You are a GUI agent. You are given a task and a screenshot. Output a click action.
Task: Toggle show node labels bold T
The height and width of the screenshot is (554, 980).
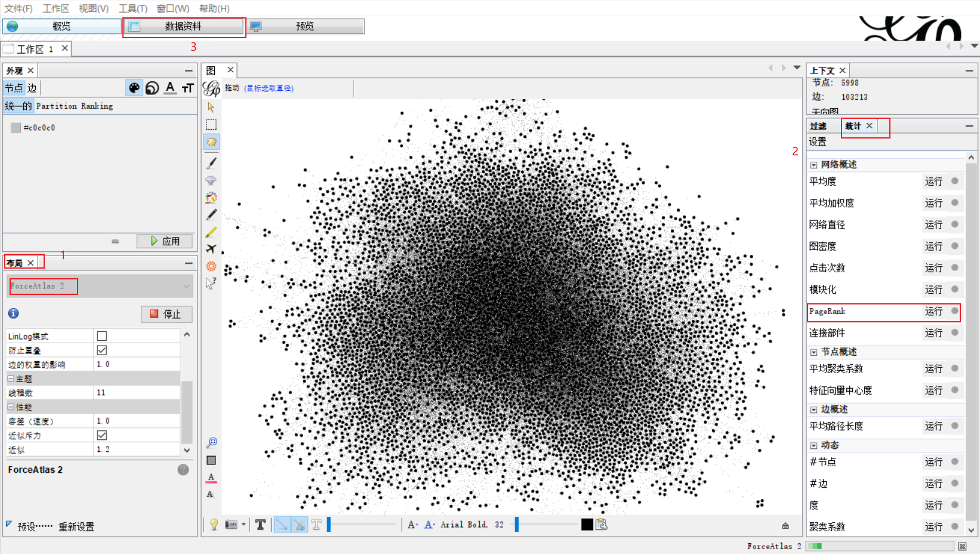pos(260,524)
